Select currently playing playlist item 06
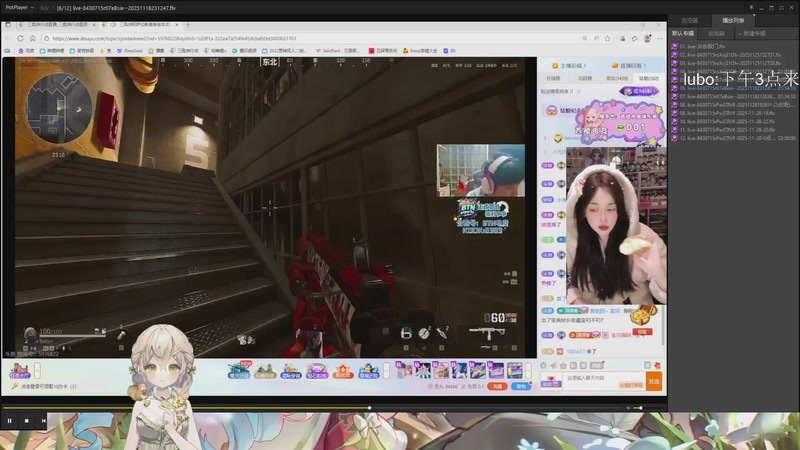Viewport: 800px width, 450px height. point(734,88)
